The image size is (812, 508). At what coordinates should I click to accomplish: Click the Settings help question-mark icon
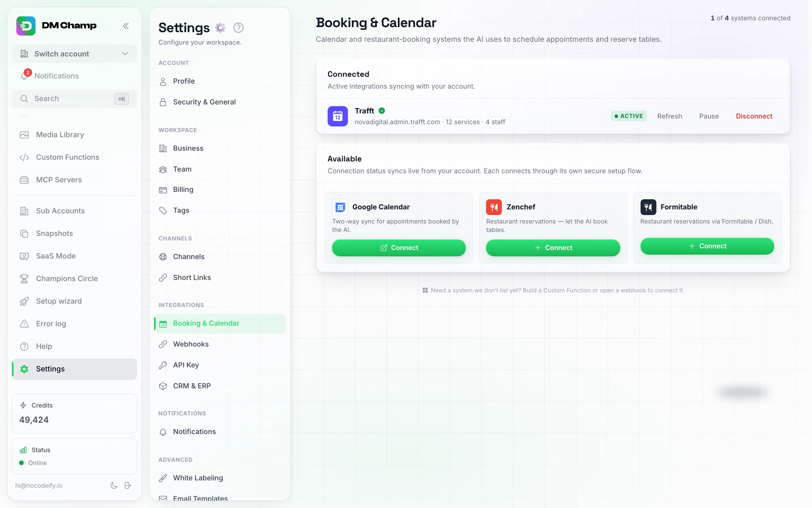(238, 28)
